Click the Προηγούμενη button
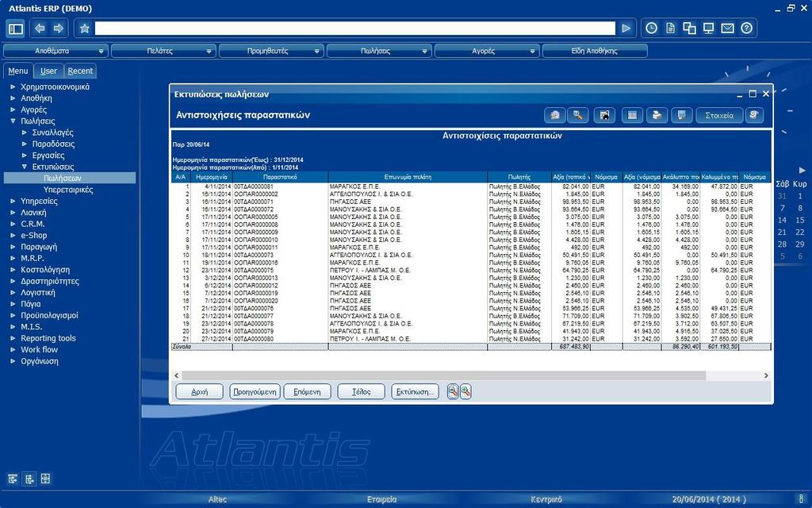Viewport: 812px width, 508px height. [x=255, y=392]
